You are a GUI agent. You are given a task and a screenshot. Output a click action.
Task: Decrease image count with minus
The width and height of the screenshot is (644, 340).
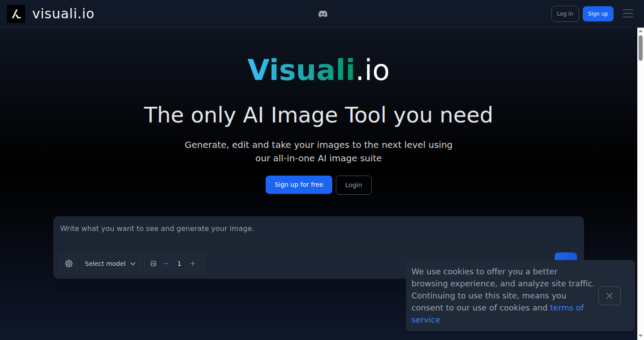(x=166, y=264)
